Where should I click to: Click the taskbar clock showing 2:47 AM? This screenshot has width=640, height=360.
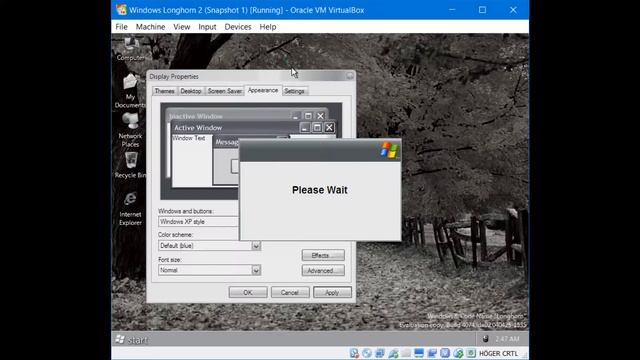[507, 339]
